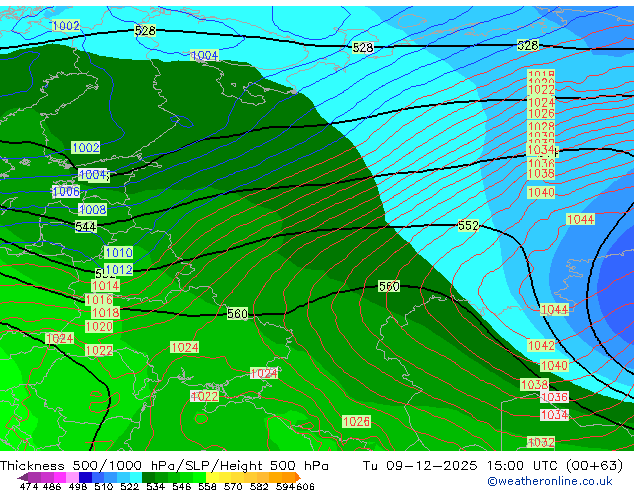Click the red 1014 isobar label
Image resolution: width=634 pixels, height=490 pixels.
tap(106, 286)
